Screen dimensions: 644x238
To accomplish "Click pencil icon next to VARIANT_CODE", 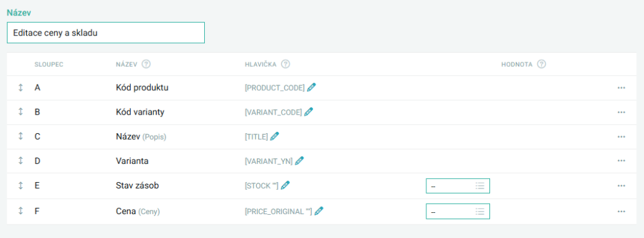I will coord(309,112).
